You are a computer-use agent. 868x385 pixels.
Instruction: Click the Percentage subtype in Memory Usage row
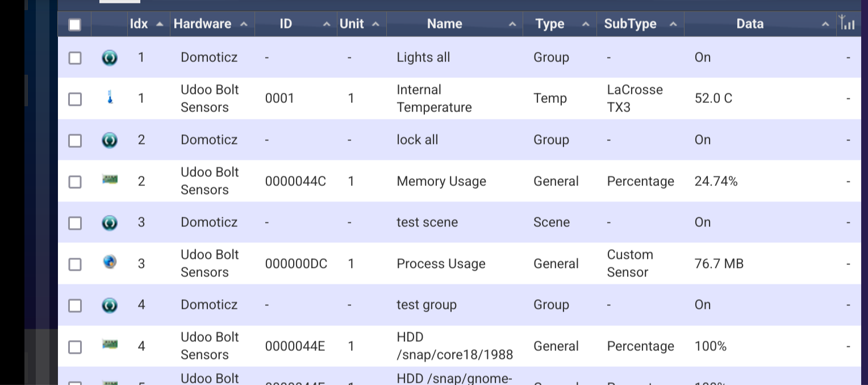640,181
